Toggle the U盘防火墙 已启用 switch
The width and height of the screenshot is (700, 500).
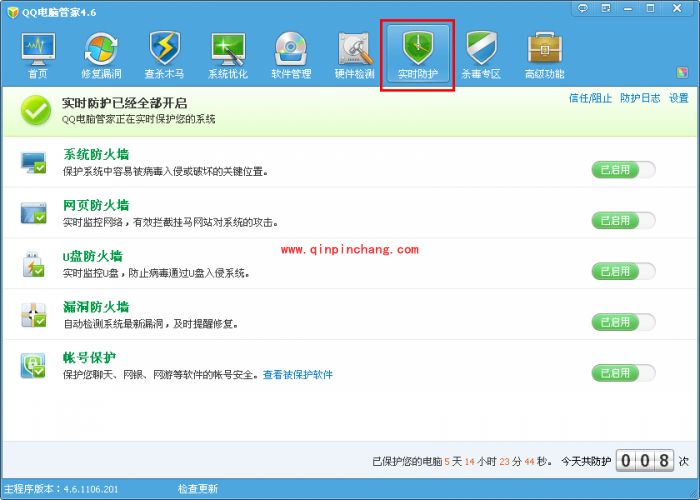(623, 271)
